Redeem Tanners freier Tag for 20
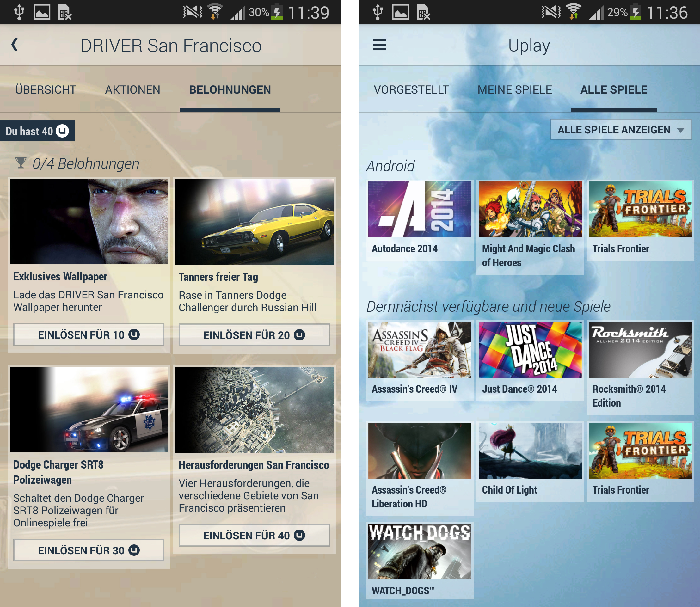This screenshot has height=607, width=700. click(254, 335)
